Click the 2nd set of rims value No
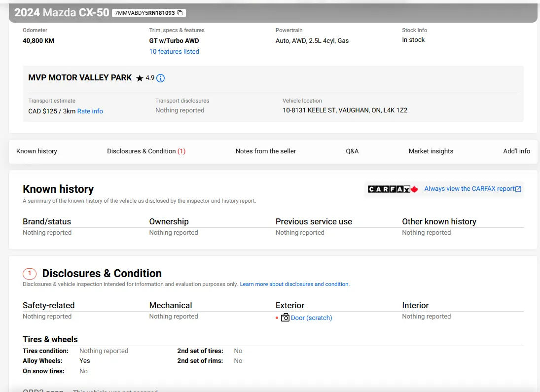Screen dimensions: 540x392 (238, 360)
